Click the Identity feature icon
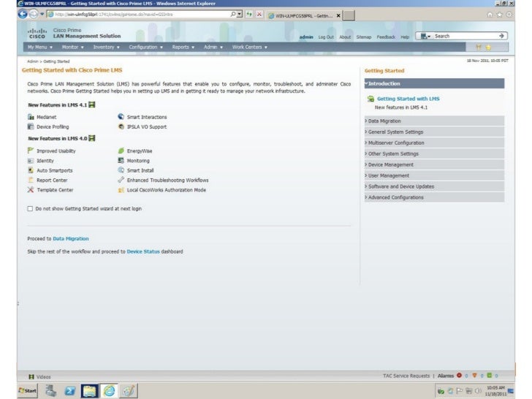This screenshot has height=399, width=532. pos(31,161)
